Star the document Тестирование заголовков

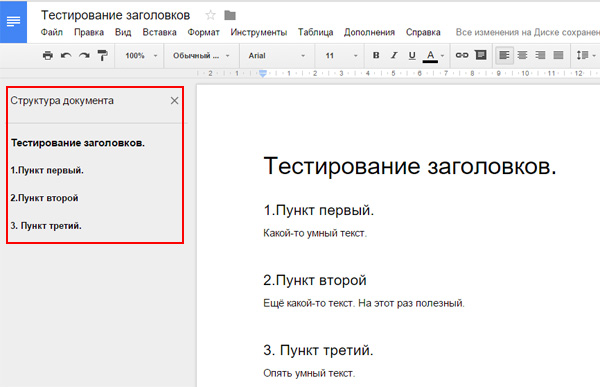tap(210, 15)
